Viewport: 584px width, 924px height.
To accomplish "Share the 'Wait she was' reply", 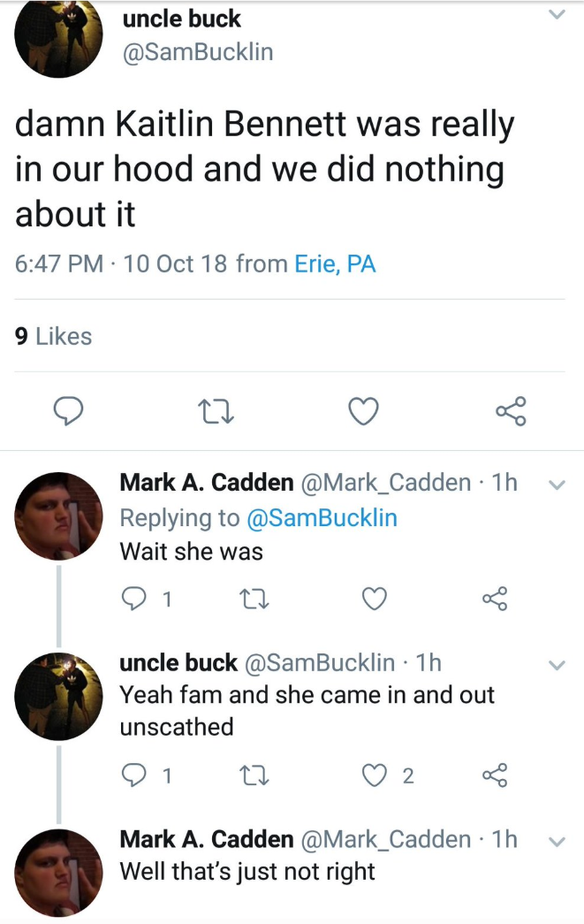I will (495, 599).
